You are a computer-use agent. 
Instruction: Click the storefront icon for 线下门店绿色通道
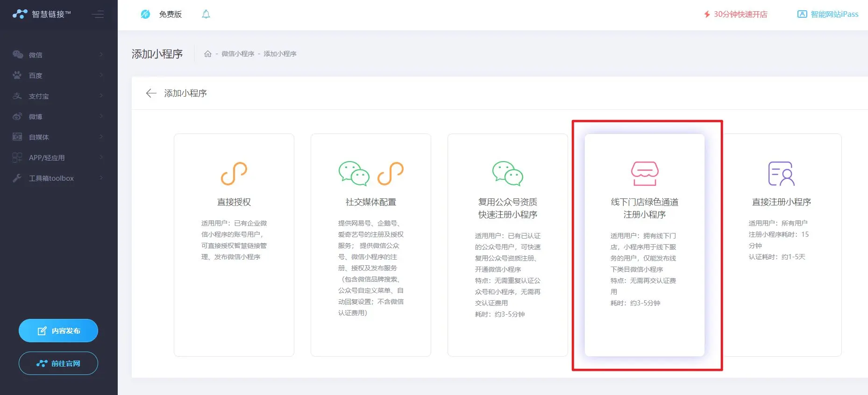click(x=645, y=174)
